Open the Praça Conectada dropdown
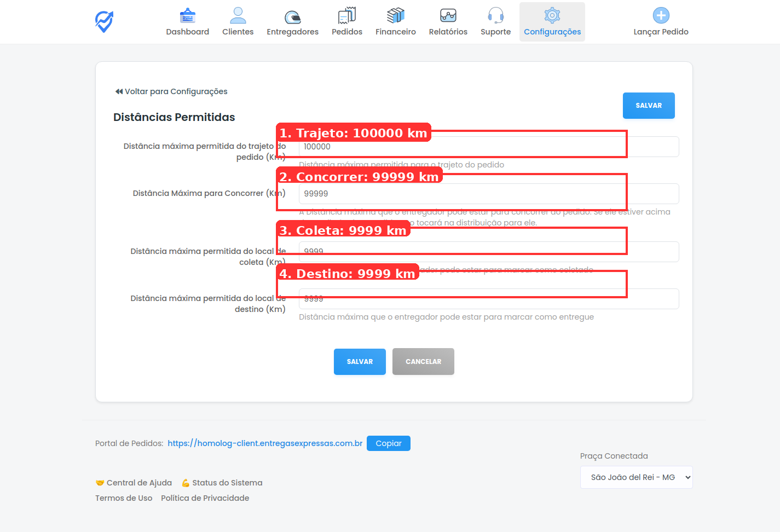The width and height of the screenshot is (780, 532). pos(636,477)
